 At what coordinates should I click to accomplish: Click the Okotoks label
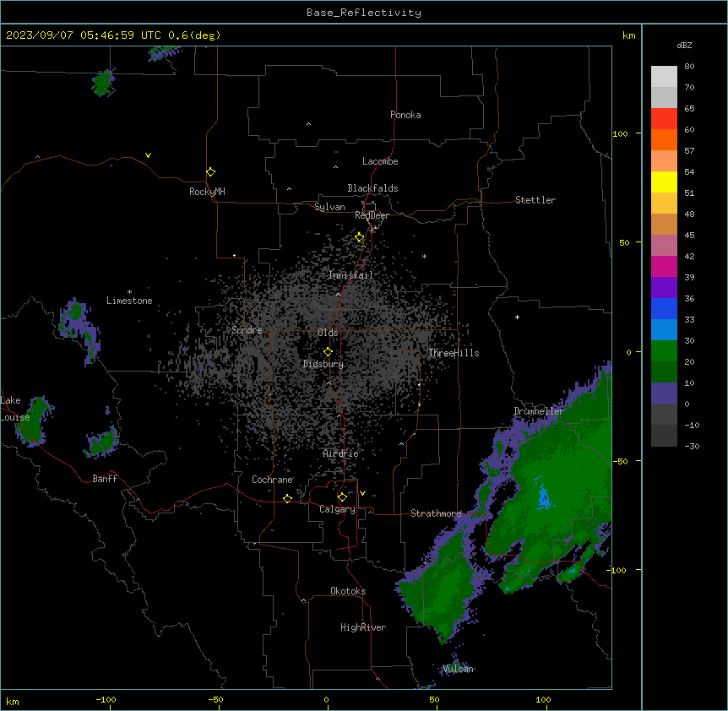pos(348,591)
